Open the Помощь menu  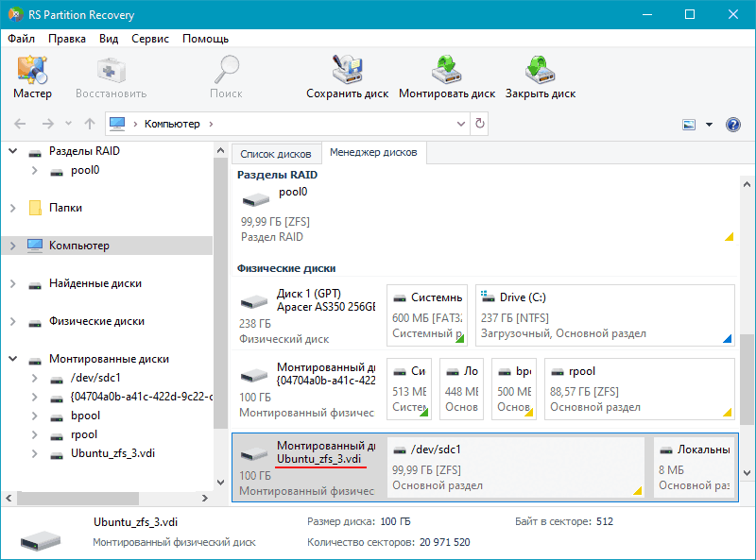coord(205,39)
